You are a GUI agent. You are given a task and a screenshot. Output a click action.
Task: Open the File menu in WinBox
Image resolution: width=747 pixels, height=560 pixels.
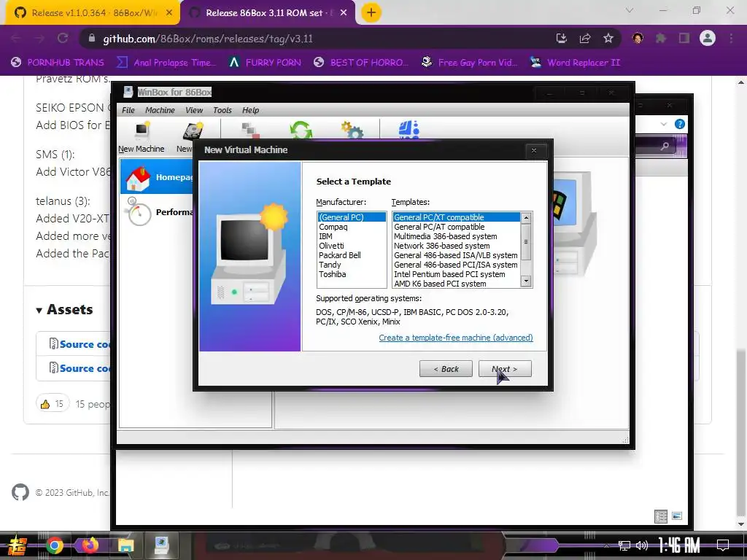point(128,110)
